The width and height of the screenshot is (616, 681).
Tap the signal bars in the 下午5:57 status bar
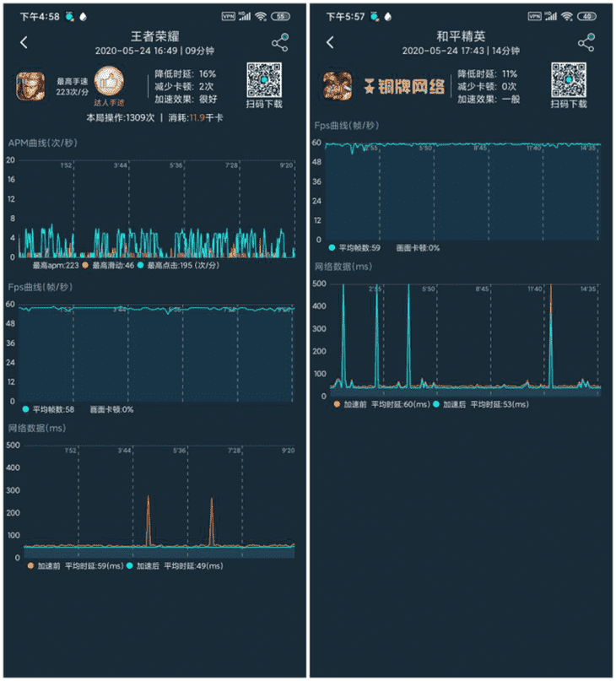click(551, 16)
